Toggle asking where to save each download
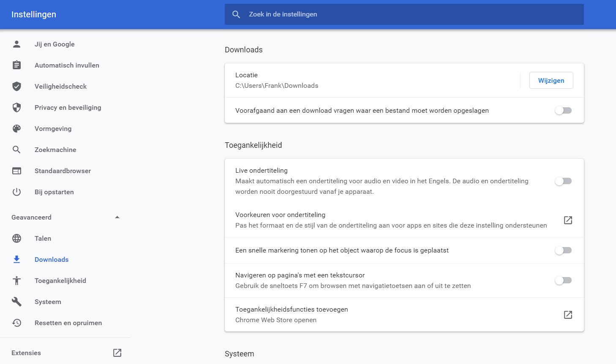Screen dimensions: 616x364 [563, 110]
